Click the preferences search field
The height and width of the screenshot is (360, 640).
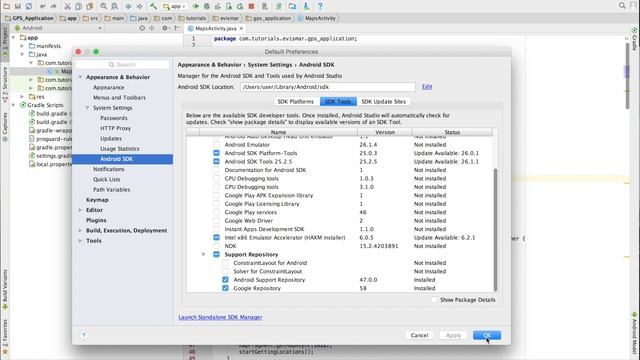click(x=122, y=64)
